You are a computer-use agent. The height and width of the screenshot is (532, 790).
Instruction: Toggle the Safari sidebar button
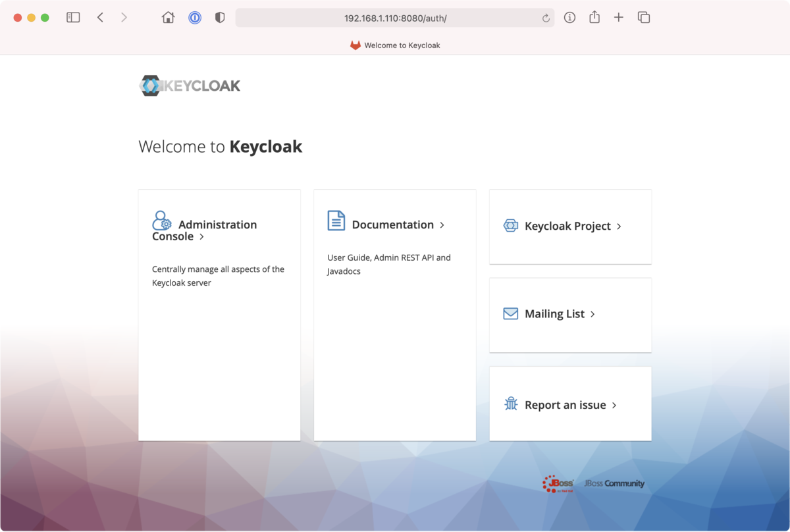[x=73, y=18]
